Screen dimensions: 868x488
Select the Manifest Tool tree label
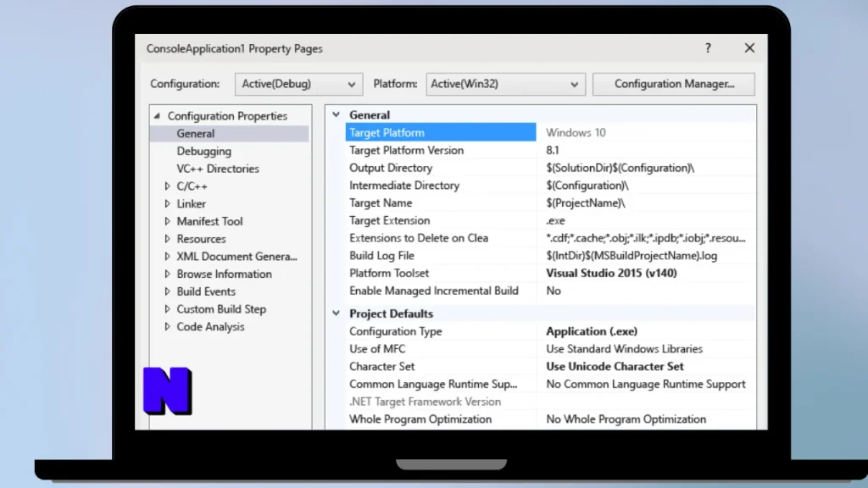point(209,221)
